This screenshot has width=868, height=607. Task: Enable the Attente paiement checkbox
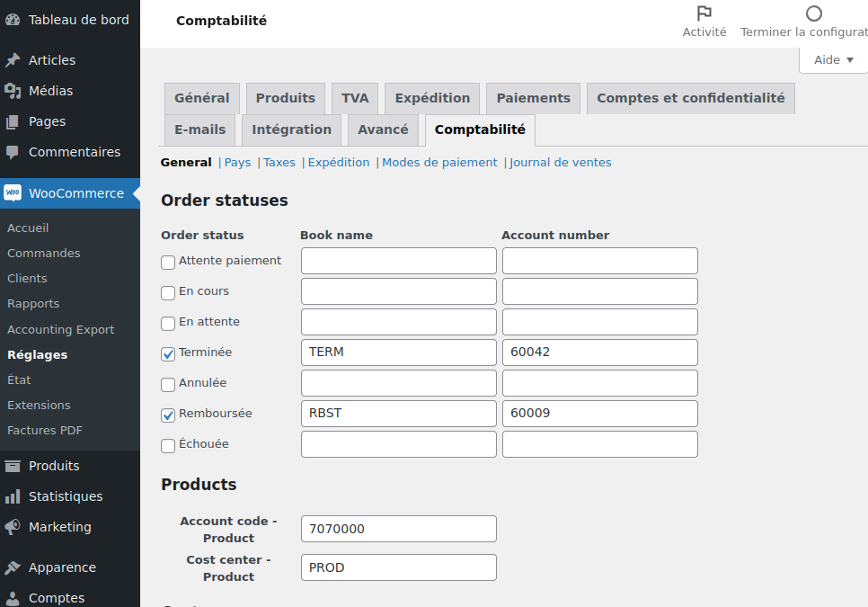click(x=168, y=263)
